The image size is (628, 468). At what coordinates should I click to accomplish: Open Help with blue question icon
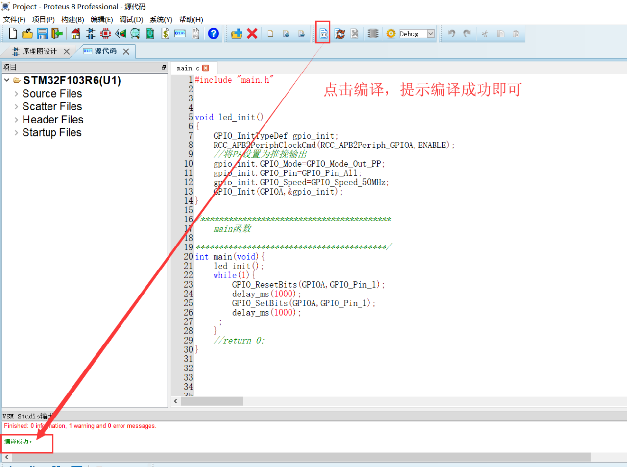click(x=213, y=34)
